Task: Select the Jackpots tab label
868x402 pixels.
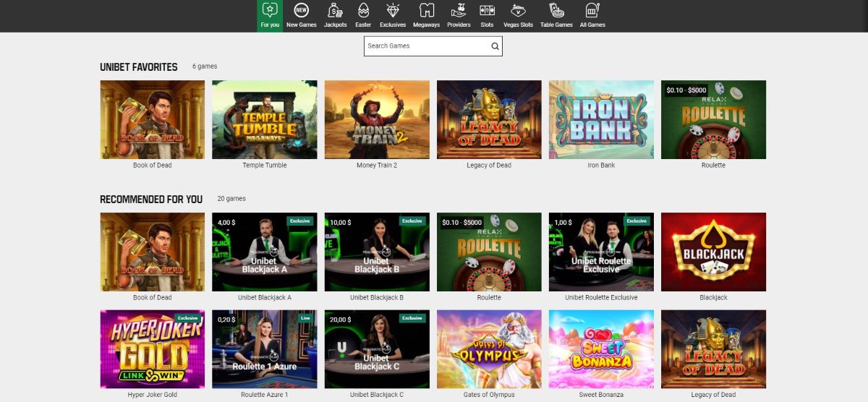Action: coord(335,25)
